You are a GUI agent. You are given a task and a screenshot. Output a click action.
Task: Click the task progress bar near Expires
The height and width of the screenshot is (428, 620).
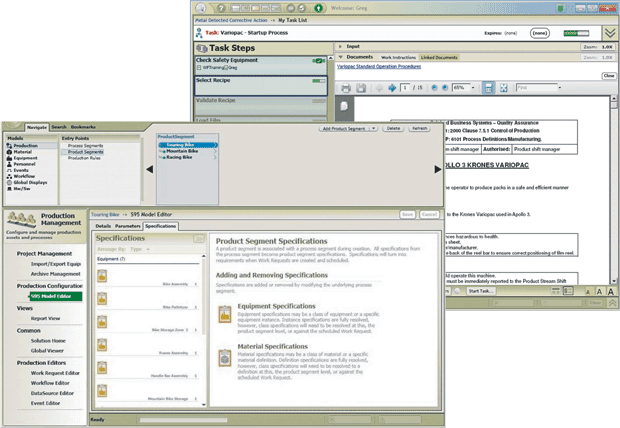coord(576,33)
